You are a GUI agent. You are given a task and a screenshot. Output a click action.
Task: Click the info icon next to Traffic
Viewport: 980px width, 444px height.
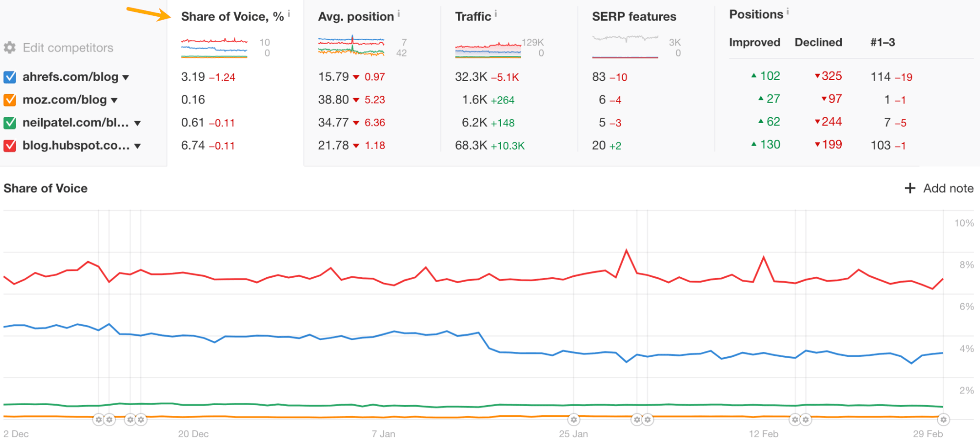tap(495, 13)
